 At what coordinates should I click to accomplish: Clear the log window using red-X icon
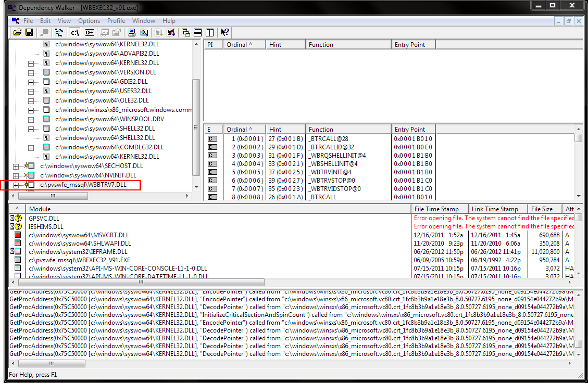(170, 32)
